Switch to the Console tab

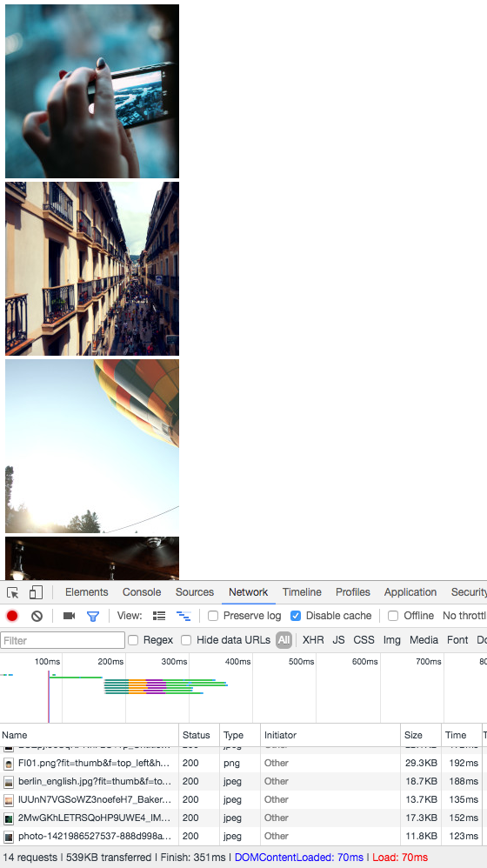142,591
